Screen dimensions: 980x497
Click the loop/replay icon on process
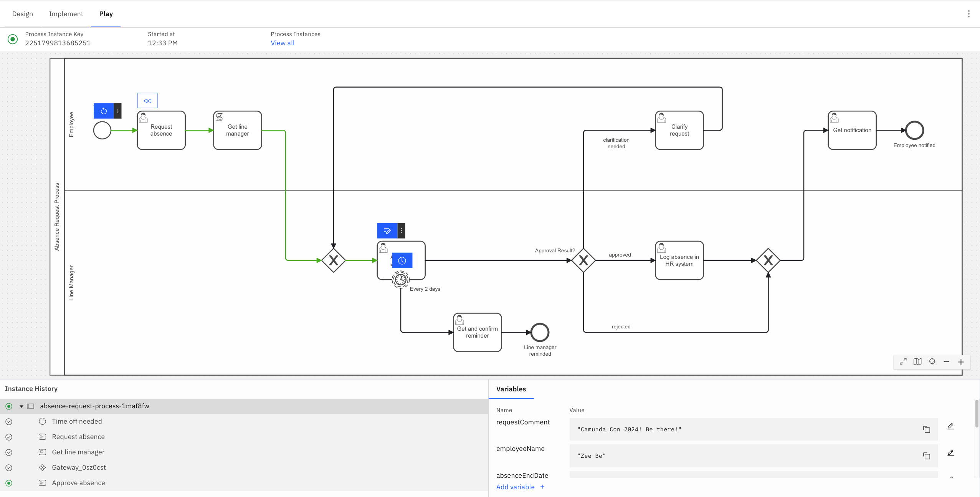coord(103,111)
